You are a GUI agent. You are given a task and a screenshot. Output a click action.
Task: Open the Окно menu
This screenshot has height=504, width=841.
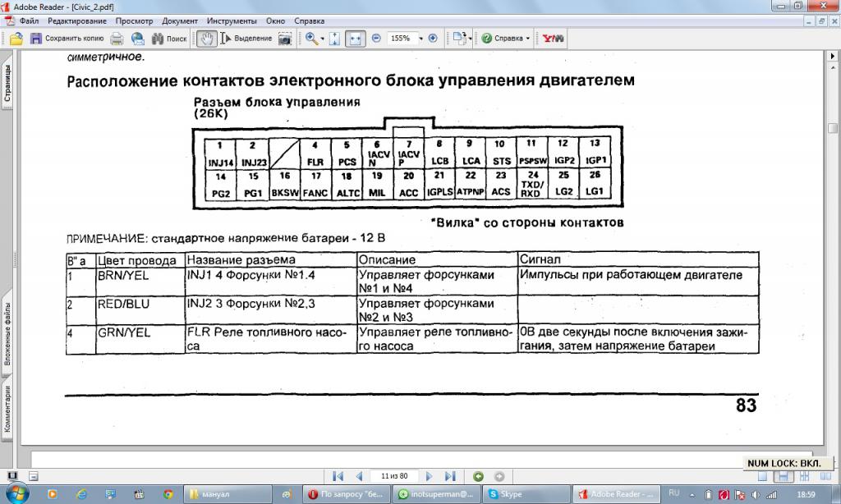point(275,21)
